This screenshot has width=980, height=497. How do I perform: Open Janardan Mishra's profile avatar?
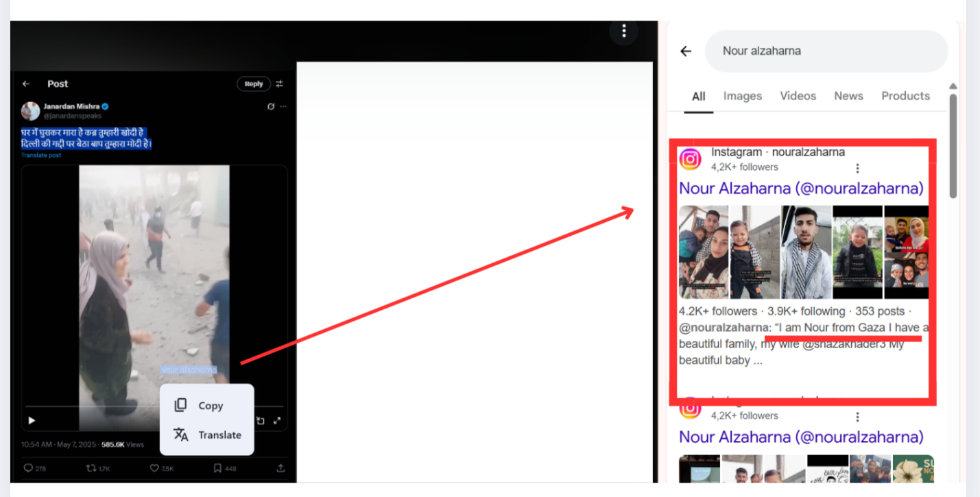click(30, 111)
